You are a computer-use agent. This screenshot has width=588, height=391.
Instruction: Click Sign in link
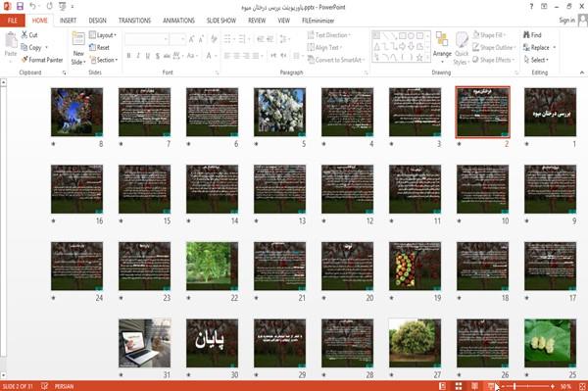pyautogui.click(x=566, y=21)
